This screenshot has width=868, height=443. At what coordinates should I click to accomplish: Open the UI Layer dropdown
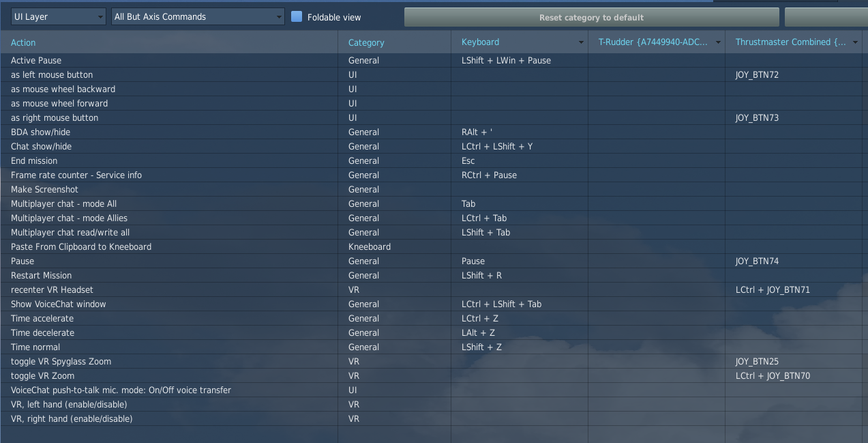click(x=58, y=17)
